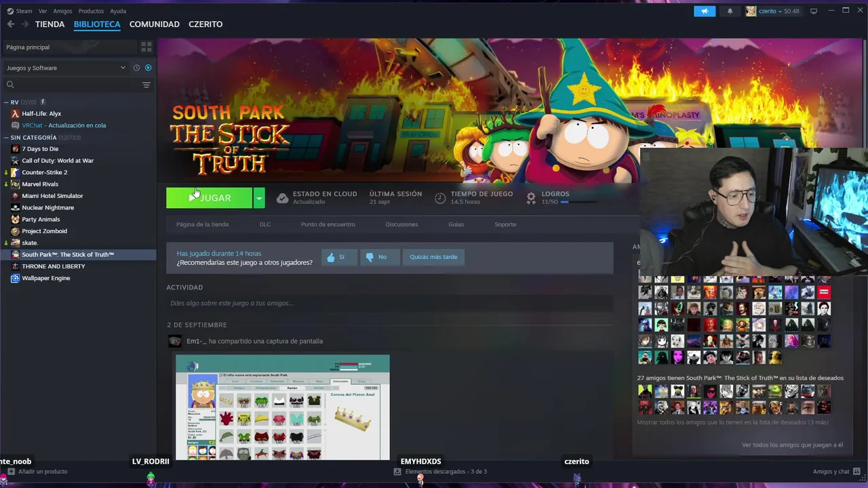
Task: Open achievements via the Logros gear icon
Action: (531, 197)
